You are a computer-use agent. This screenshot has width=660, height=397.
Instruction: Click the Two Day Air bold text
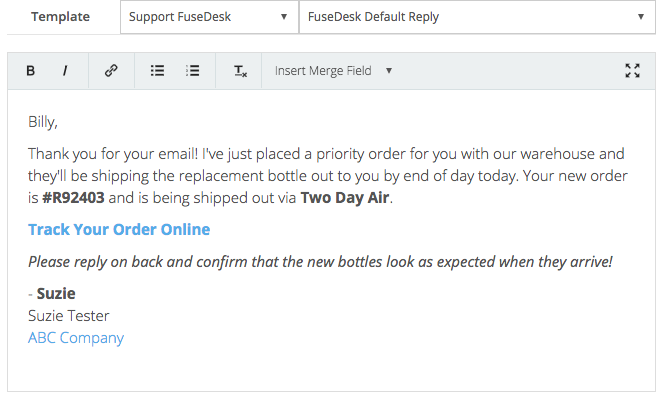tap(345, 198)
